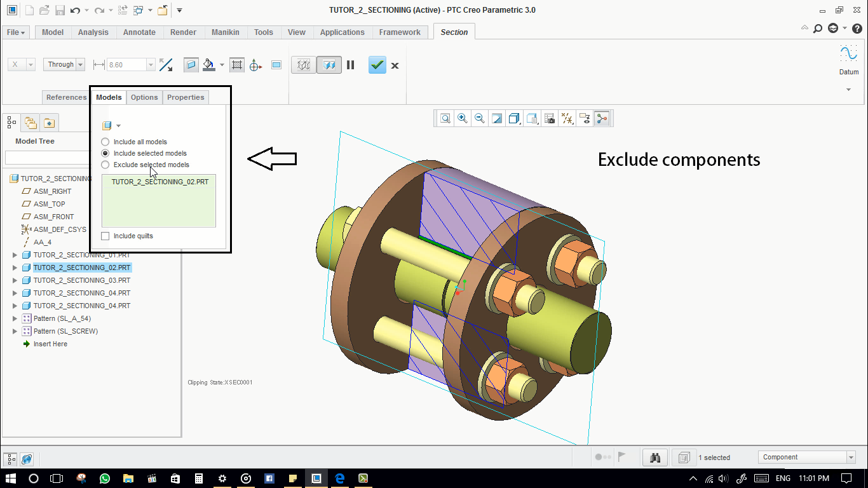Click the Model Tree search field
Screen dimensions: 868x488
[48, 158]
